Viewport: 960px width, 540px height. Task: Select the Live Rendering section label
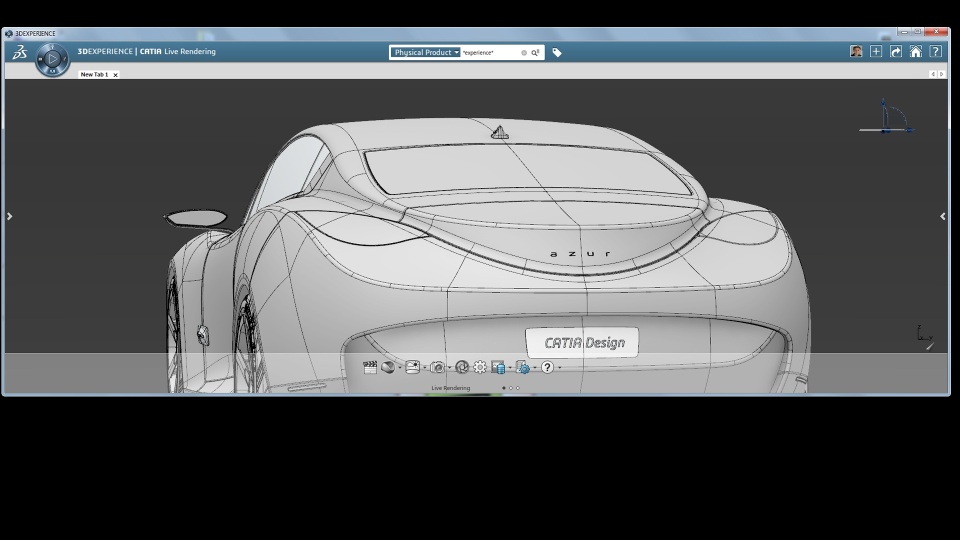click(451, 388)
